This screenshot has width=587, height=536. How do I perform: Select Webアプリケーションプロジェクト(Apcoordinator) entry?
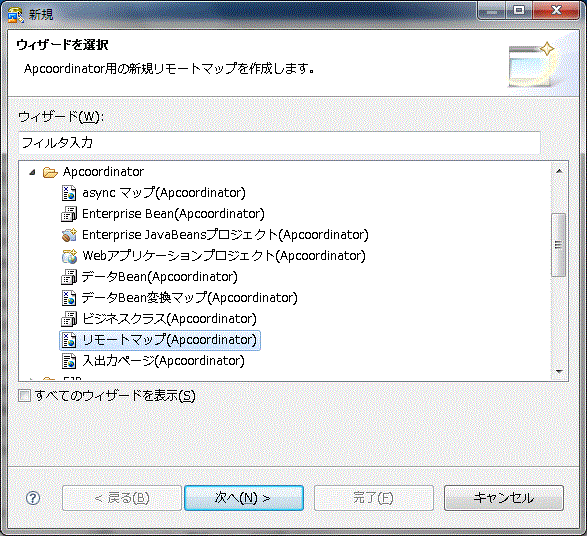[x=223, y=256]
